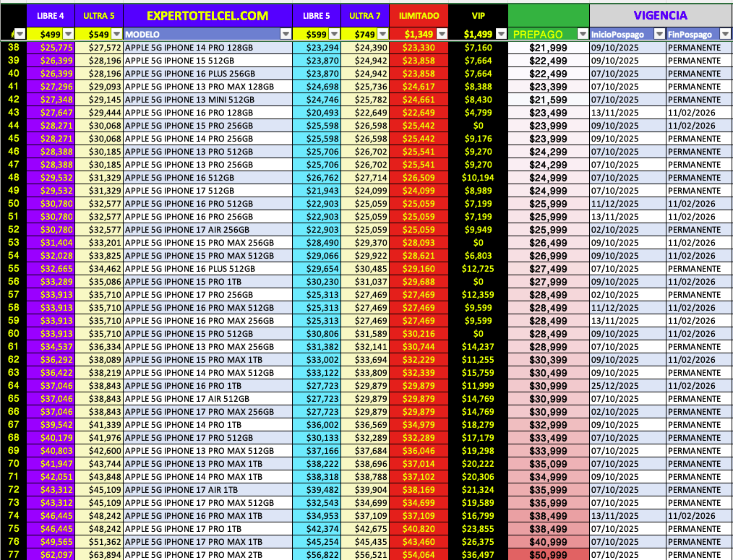Open the $549 Ultra 5 filter dropdown
This screenshot has width=733, height=560.
tap(116, 34)
